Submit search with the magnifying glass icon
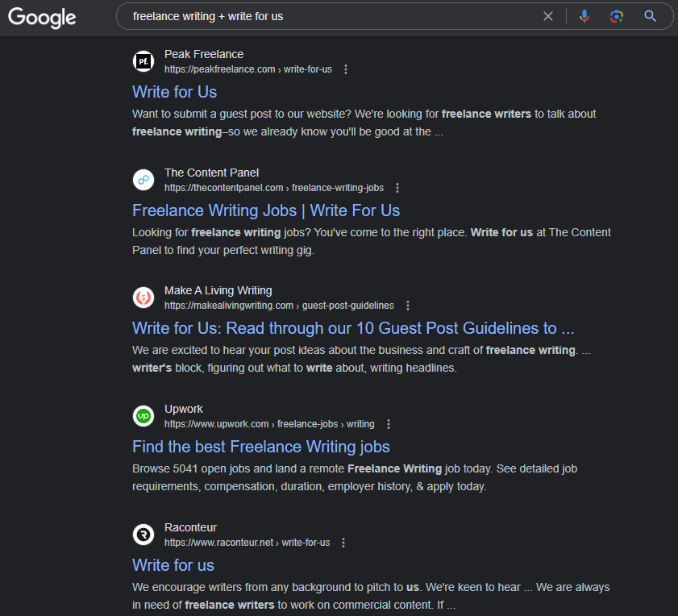 click(x=650, y=16)
